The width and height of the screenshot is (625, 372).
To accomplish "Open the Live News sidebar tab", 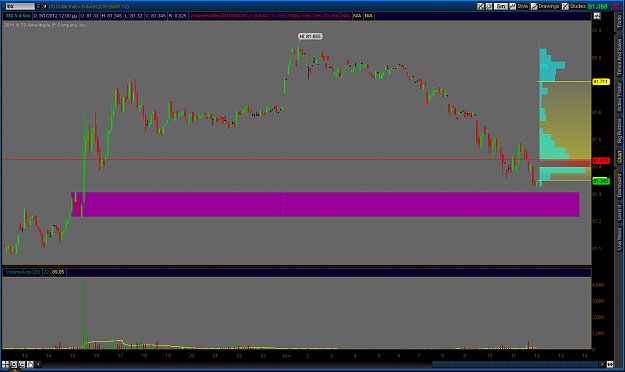I will click(619, 239).
